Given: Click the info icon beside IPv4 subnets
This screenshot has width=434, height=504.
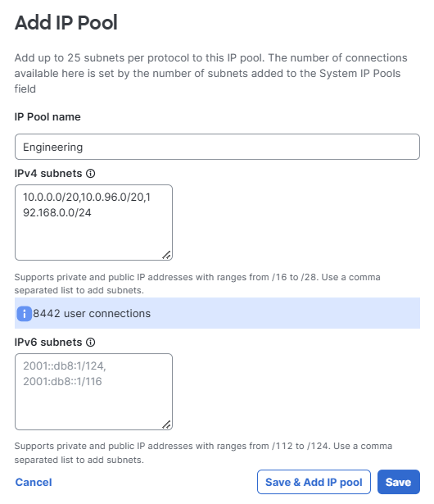Looking at the screenshot, I should tap(91, 174).
